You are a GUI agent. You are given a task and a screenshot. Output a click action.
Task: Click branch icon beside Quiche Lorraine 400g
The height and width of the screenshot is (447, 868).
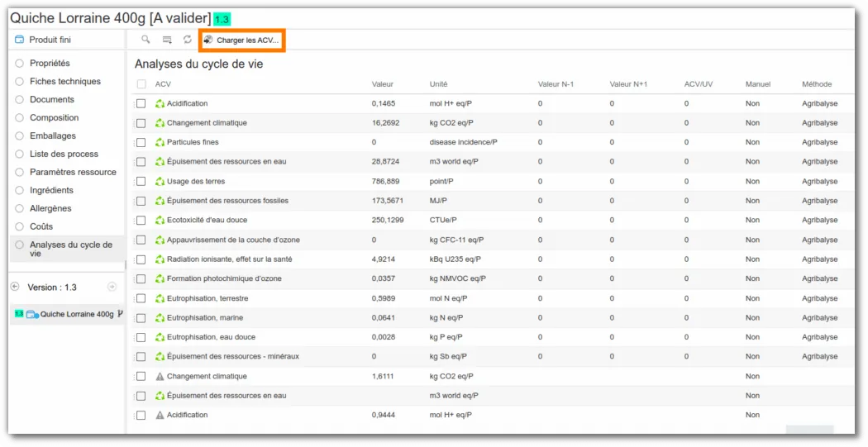click(x=120, y=314)
